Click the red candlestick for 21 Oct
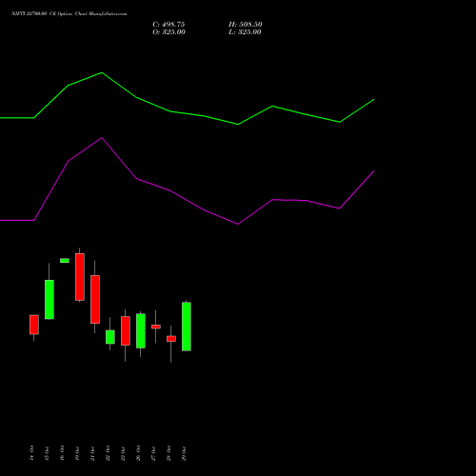Image resolution: width=476 pixels, height=476 pixels. coord(95,299)
